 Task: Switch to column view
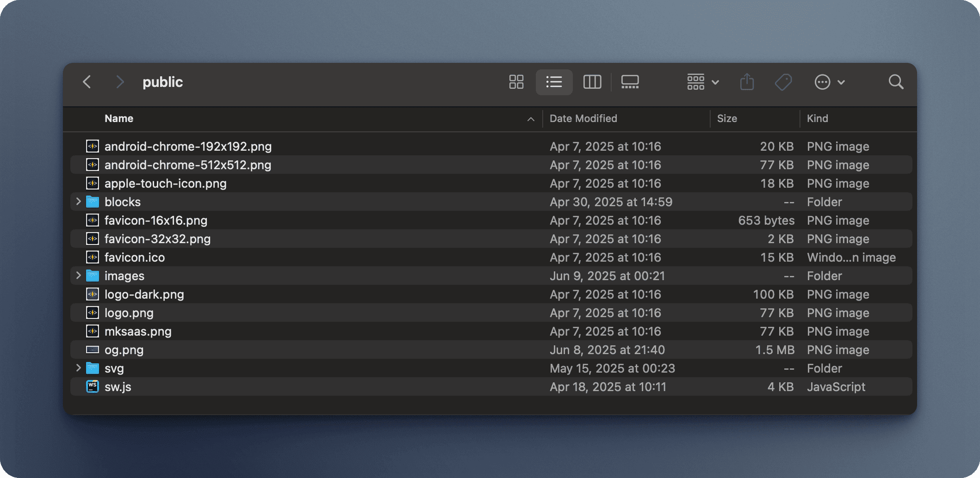[x=592, y=82]
